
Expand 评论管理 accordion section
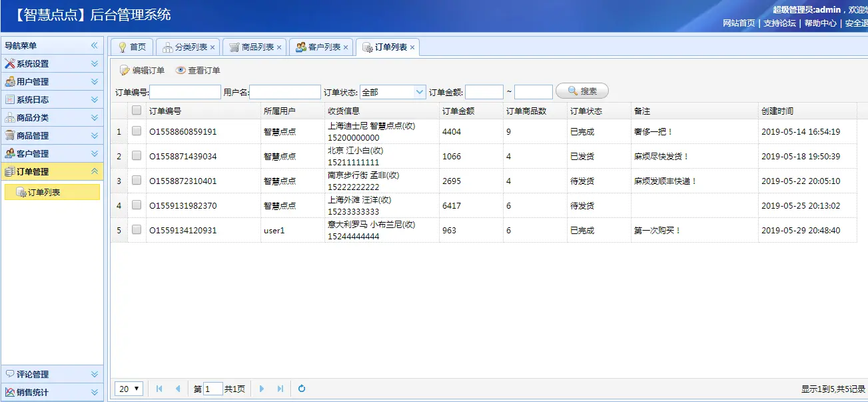pyautogui.click(x=95, y=374)
